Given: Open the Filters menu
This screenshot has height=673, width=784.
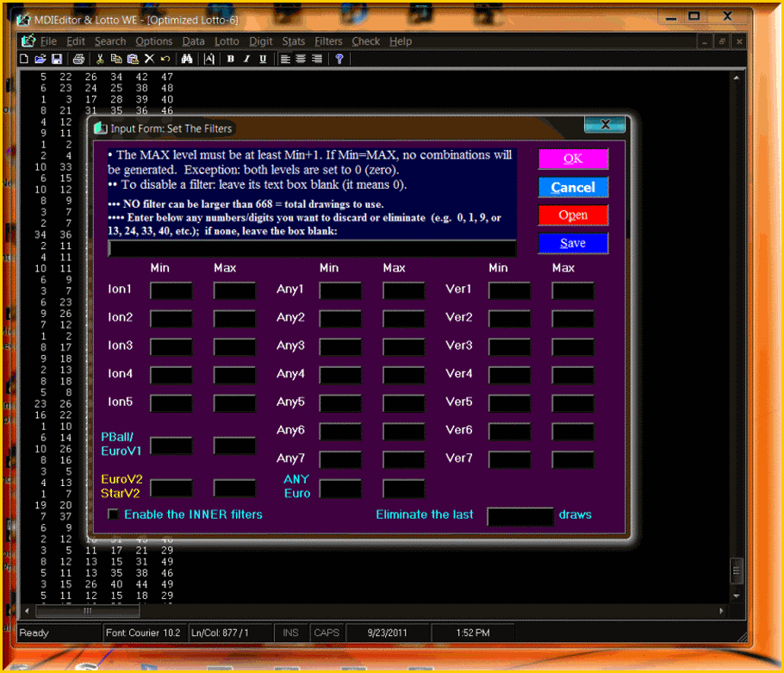Looking at the screenshot, I should point(328,41).
